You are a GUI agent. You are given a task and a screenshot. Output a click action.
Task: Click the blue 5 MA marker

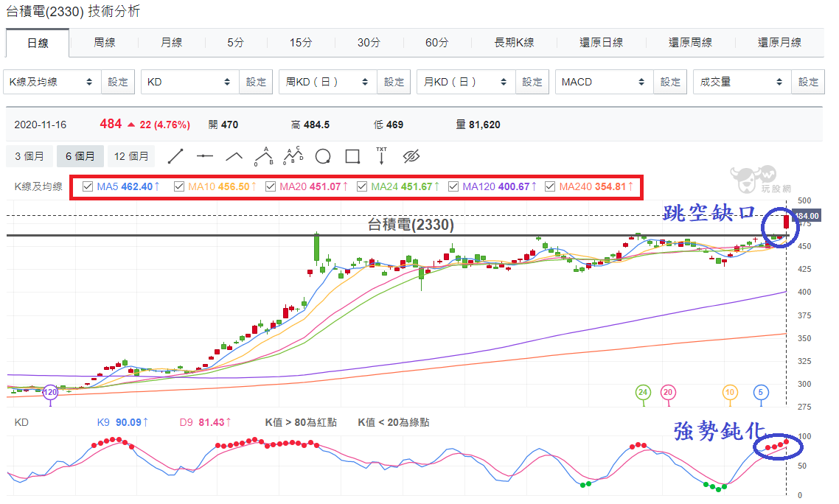(x=761, y=392)
